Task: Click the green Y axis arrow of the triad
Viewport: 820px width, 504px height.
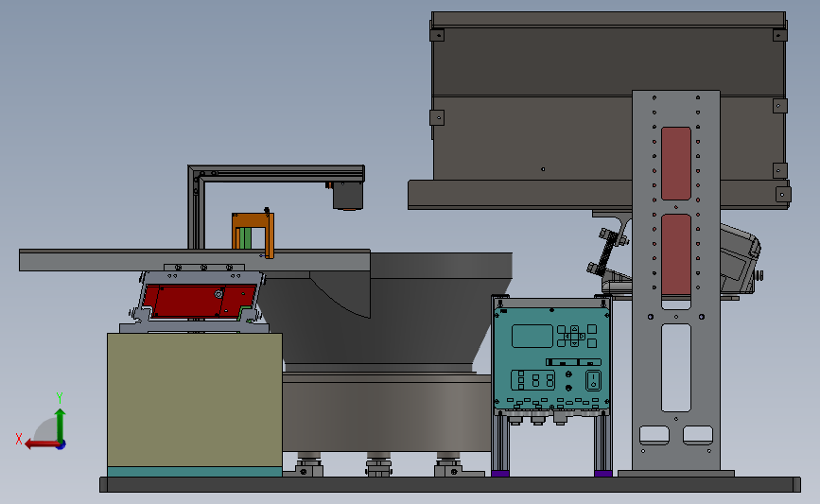Action: 61,425
